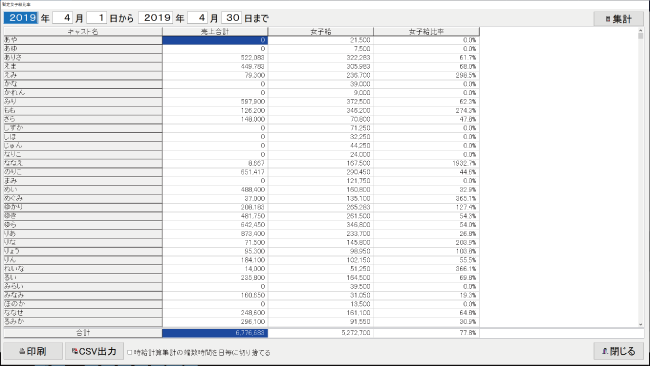The height and width of the screenshot is (366, 650).
Task: Print the report with the 印刷 button
Action: point(33,351)
